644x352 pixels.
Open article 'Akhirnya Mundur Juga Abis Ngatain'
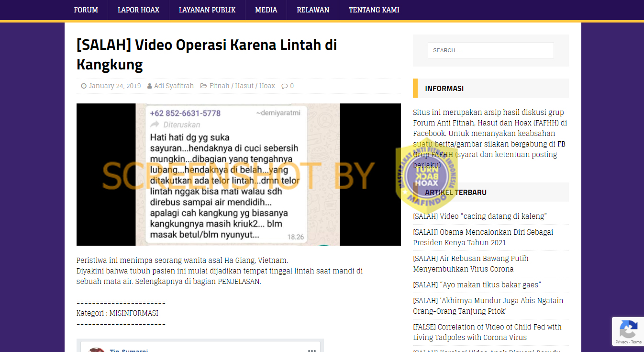tap(488, 306)
